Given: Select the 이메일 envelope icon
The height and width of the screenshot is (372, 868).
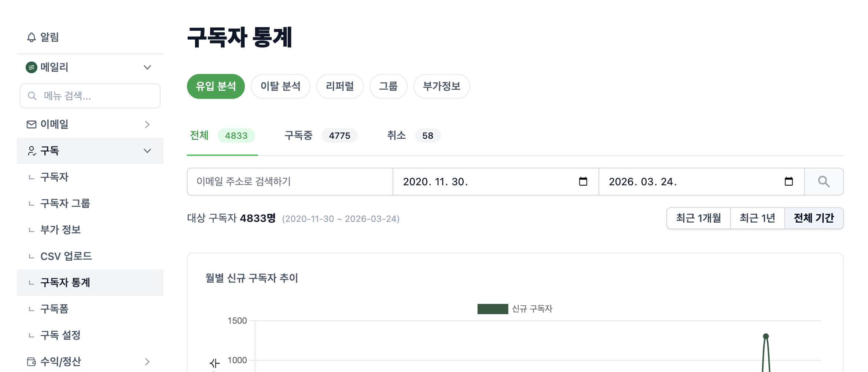Looking at the screenshot, I should point(31,124).
